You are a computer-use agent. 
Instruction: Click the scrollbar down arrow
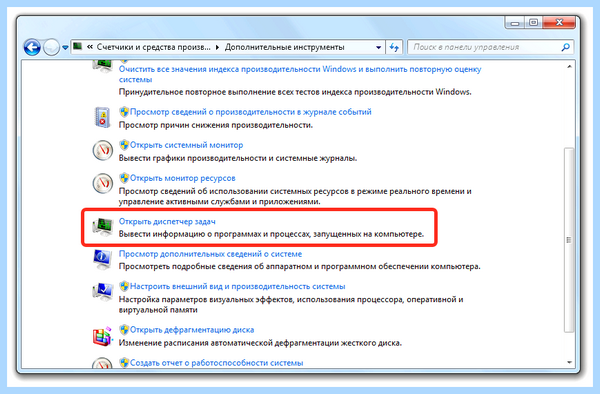click(569, 362)
